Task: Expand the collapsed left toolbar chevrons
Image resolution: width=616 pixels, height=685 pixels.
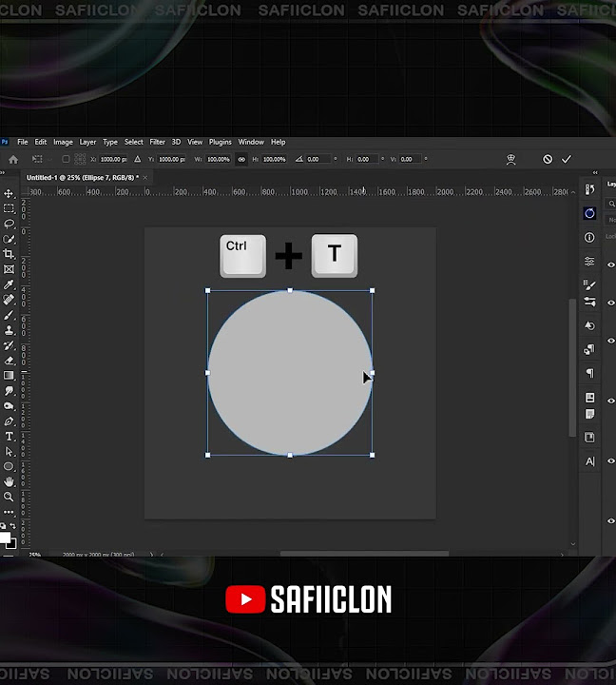Action: 3,172
